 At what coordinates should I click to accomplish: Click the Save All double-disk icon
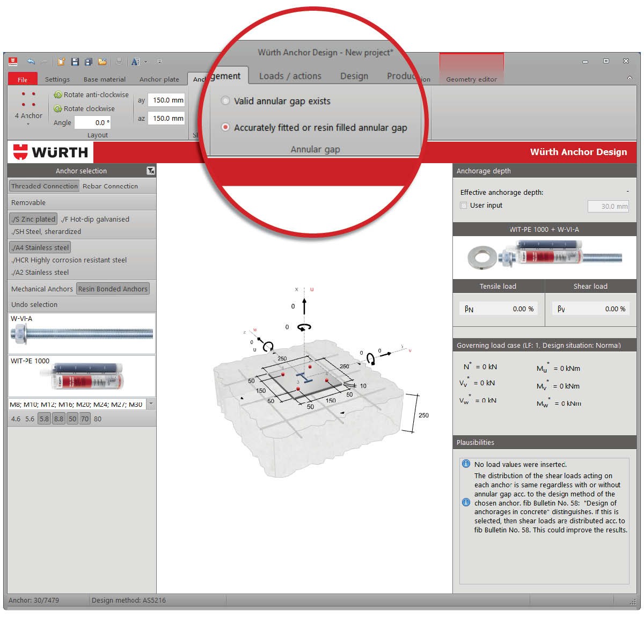(x=89, y=62)
